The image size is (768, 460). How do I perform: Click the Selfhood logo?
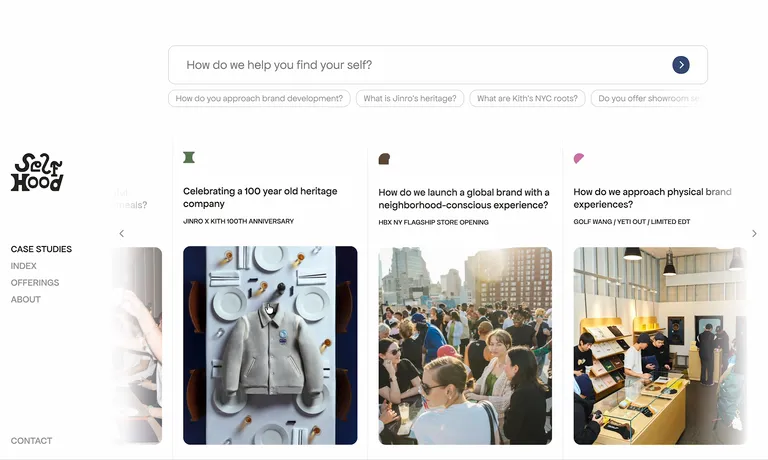[37, 172]
